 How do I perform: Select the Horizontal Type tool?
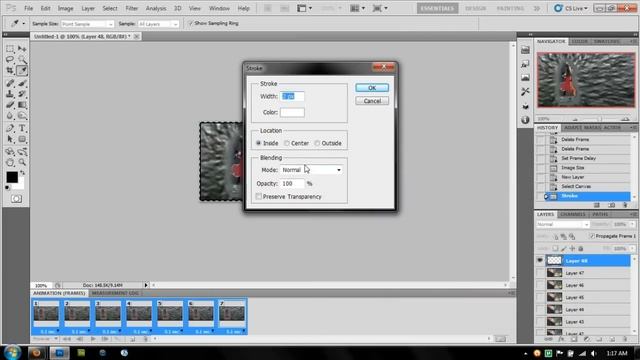22,128
